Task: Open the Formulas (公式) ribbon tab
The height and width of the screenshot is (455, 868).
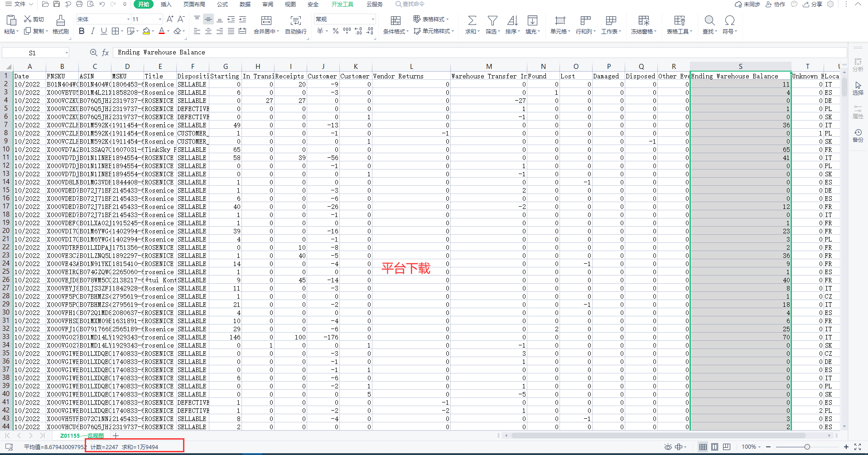Action: 222,4
